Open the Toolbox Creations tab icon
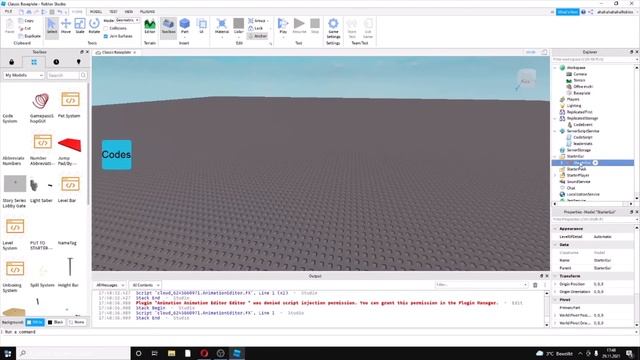 [x=78, y=62]
